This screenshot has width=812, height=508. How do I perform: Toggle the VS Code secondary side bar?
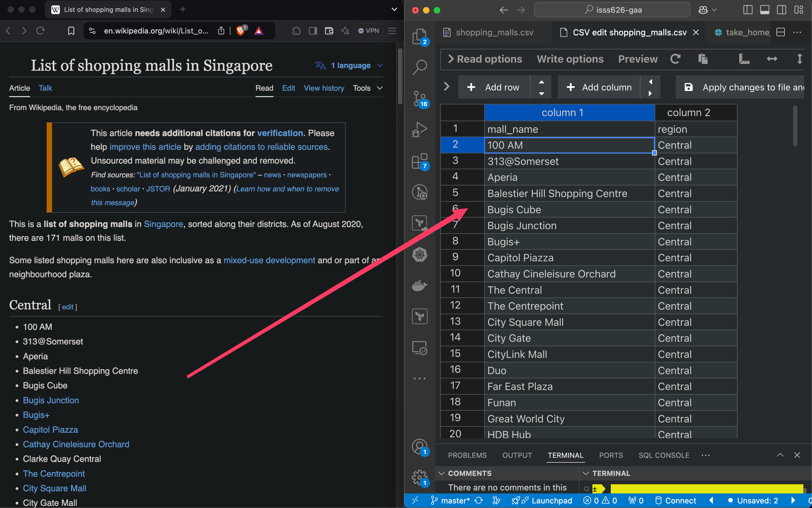click(x=782, y=10)
